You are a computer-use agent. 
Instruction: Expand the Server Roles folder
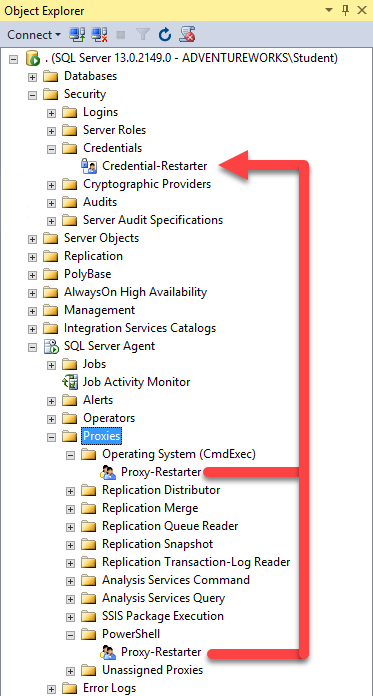pos(52,130)
